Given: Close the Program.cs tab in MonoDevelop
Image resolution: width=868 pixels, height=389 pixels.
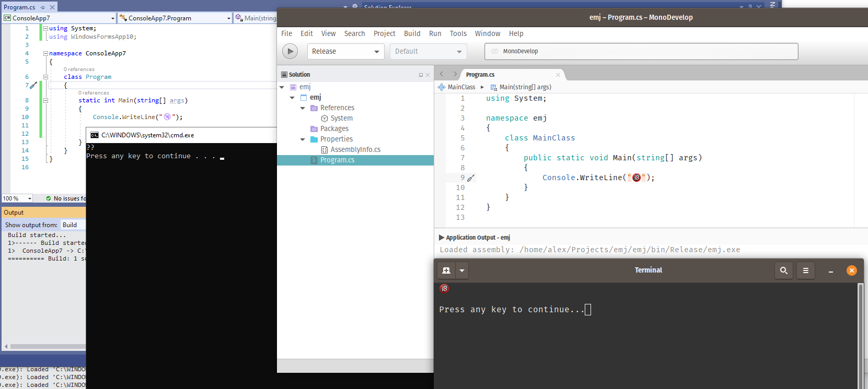Looking at the screenshot, I should pyautogui.click(x=558, y=75).
